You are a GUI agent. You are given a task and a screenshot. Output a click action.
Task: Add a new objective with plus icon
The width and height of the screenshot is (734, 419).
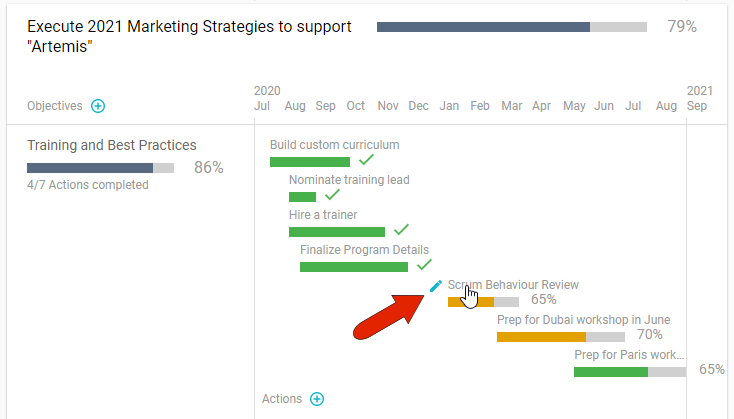(x=98, y=106)
